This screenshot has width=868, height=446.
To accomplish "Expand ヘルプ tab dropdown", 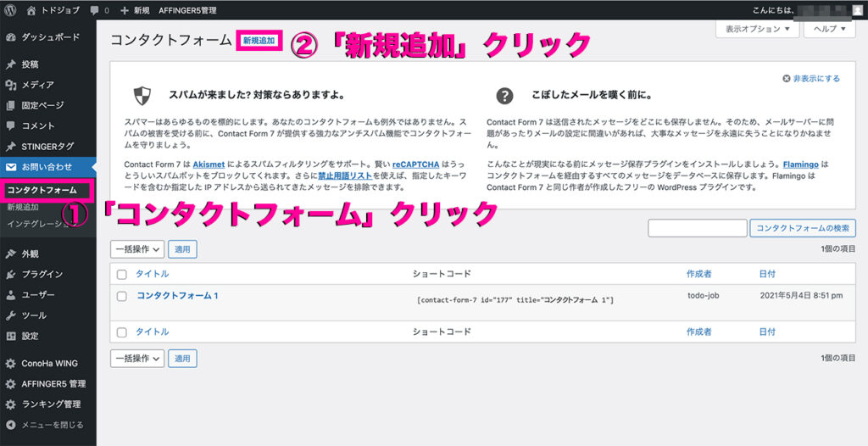I will tap(829, 29).
